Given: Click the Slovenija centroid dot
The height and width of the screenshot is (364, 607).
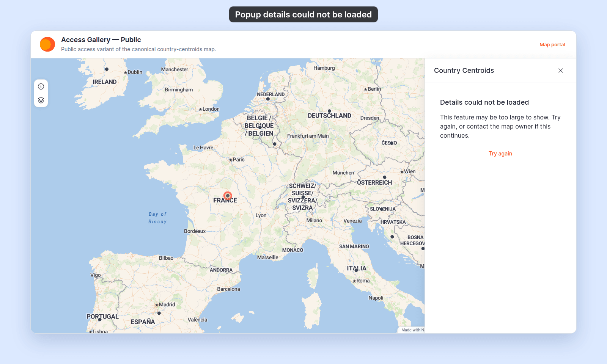Looking at the screenshot, I should pos(382,209).
